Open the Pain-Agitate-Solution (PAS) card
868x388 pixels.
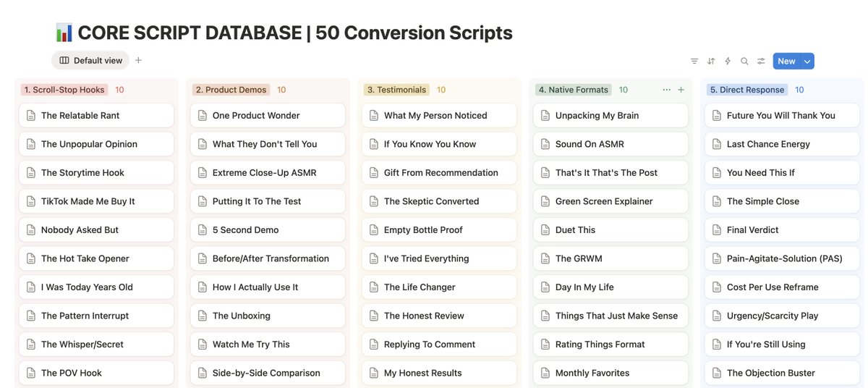click(x=782, y=258)
